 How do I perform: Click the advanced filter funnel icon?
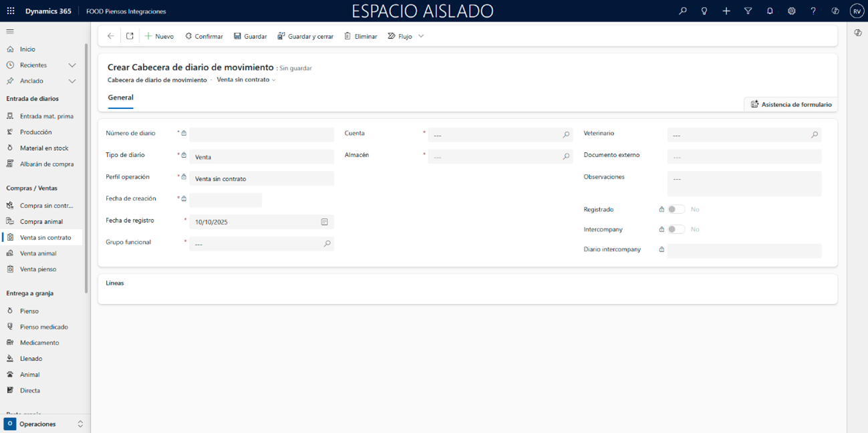point(748,11)
